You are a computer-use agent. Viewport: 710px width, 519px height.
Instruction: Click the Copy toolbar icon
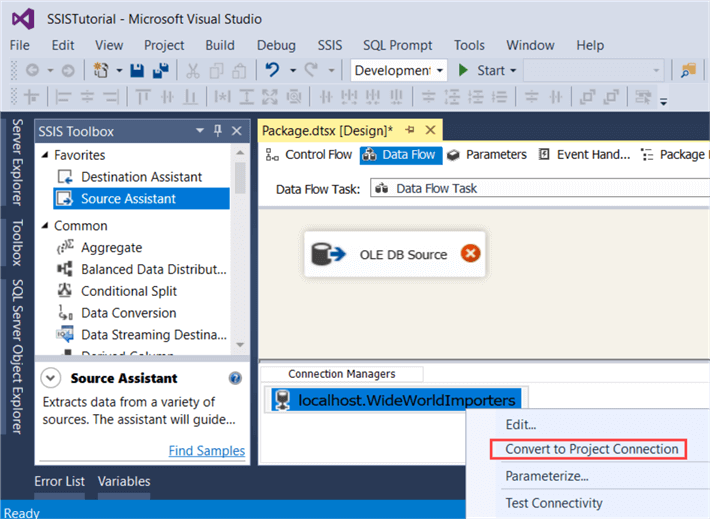pos(216,71)
